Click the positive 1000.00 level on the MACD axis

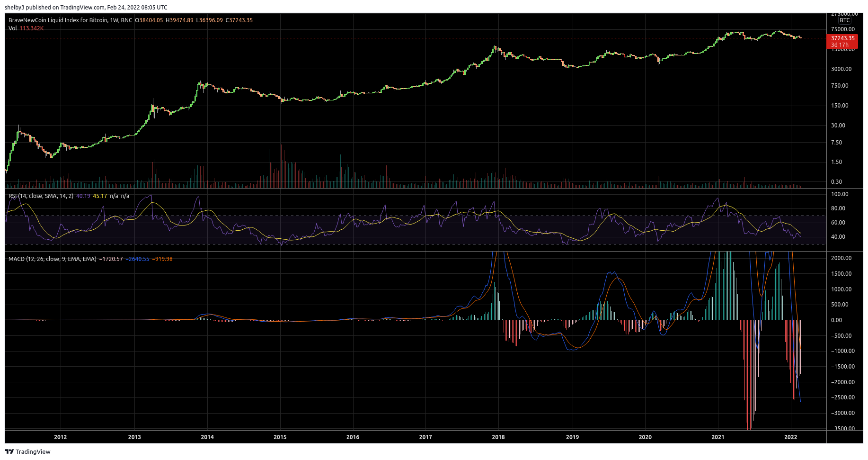pos(841,289)
